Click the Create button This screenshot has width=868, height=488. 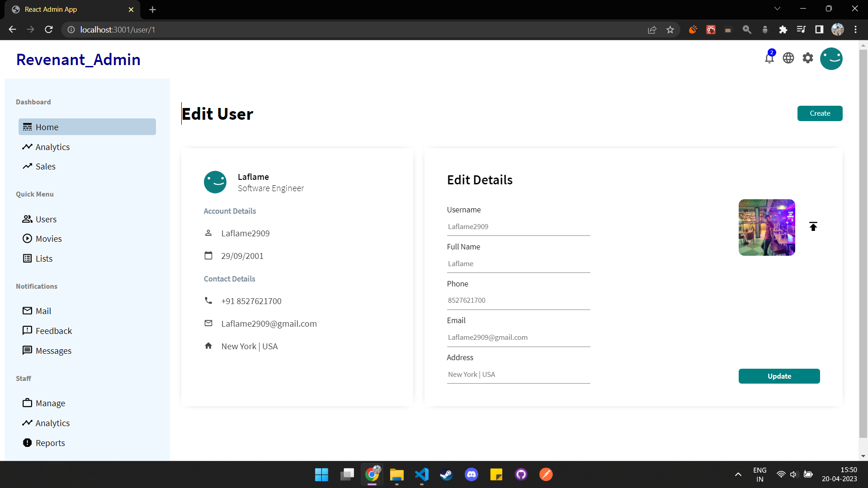(820, 113)
